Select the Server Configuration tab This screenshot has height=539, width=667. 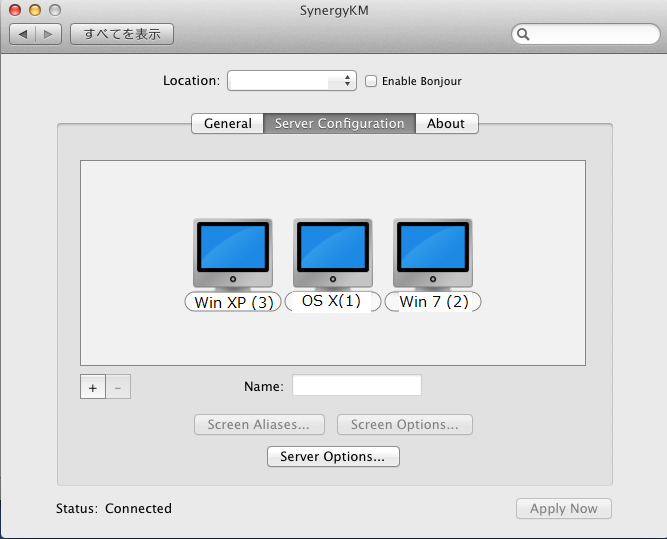coord(339,123)
